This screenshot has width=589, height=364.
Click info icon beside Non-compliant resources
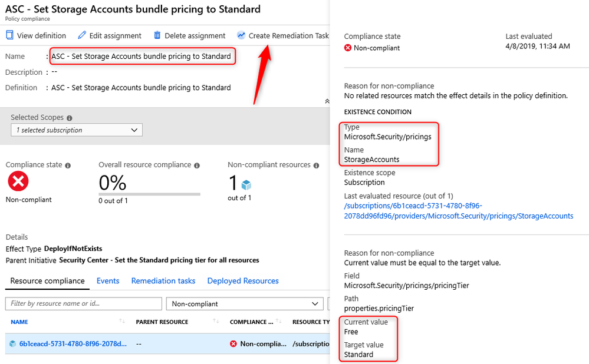coord(316,166)
